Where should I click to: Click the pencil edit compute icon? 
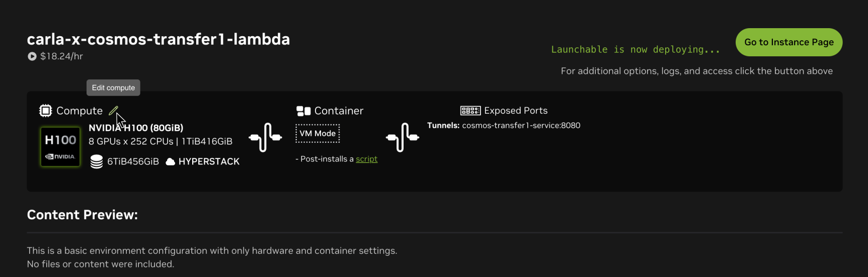tap(113, 111)
